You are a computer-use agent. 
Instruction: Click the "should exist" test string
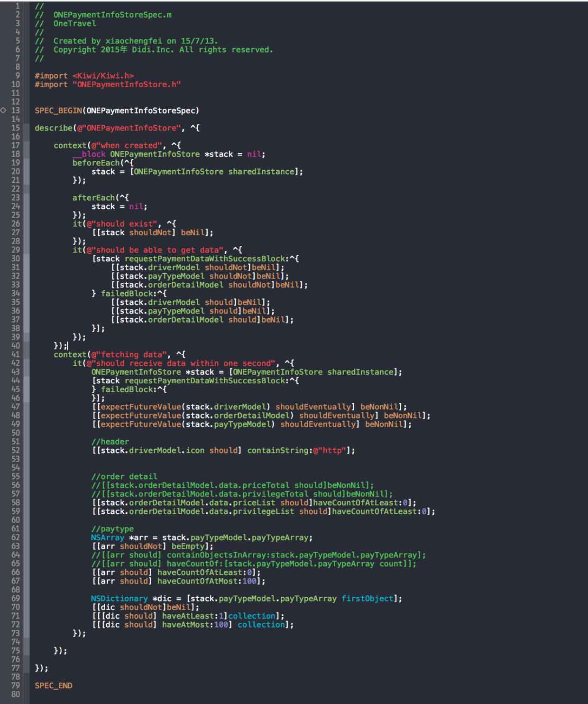pyautogui.click(x=124, y=224)
